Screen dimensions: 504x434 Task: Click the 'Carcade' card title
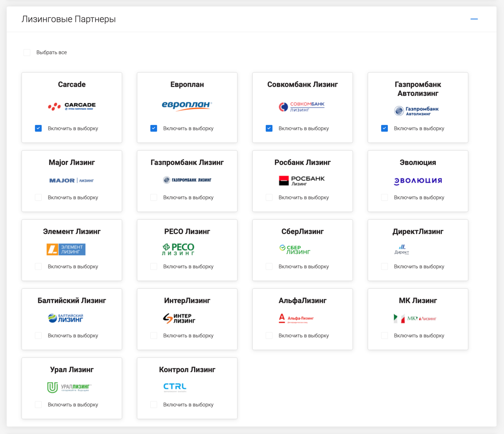(72, 84)
